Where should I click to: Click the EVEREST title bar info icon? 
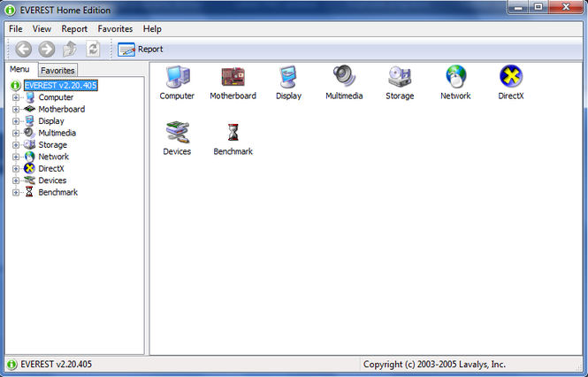click(10, 10)
